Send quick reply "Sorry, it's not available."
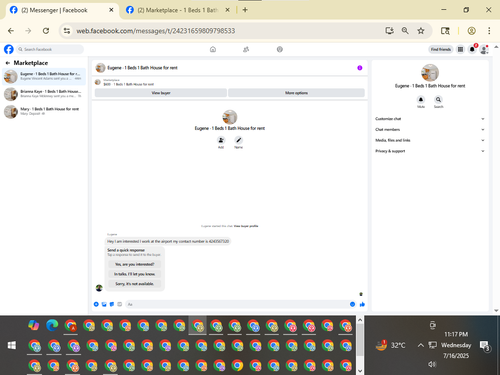Viewport: 500px width, 375px height. (x=135, y=284)
